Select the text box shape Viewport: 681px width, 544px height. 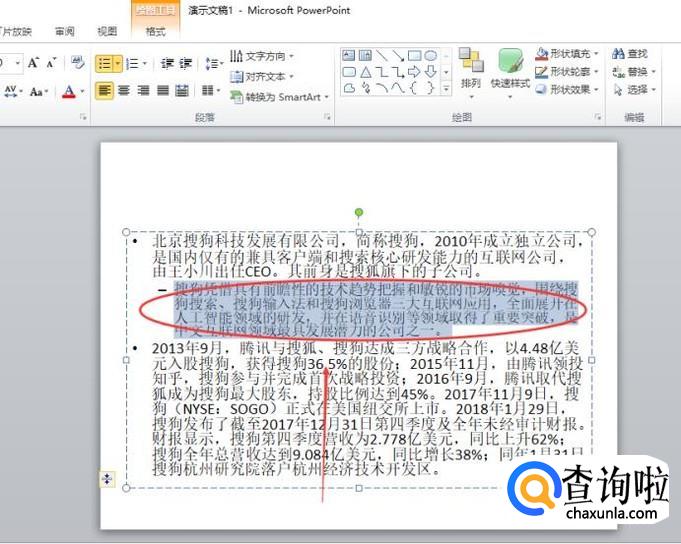349,56
